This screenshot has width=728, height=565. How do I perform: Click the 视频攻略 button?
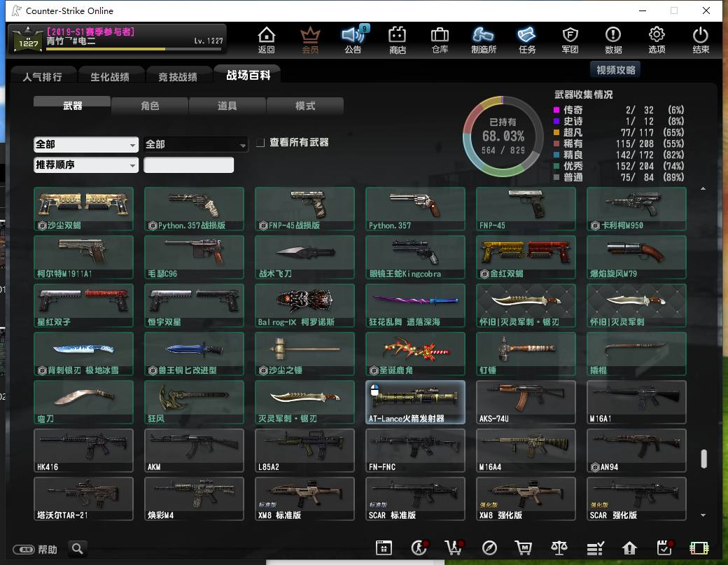615,70
